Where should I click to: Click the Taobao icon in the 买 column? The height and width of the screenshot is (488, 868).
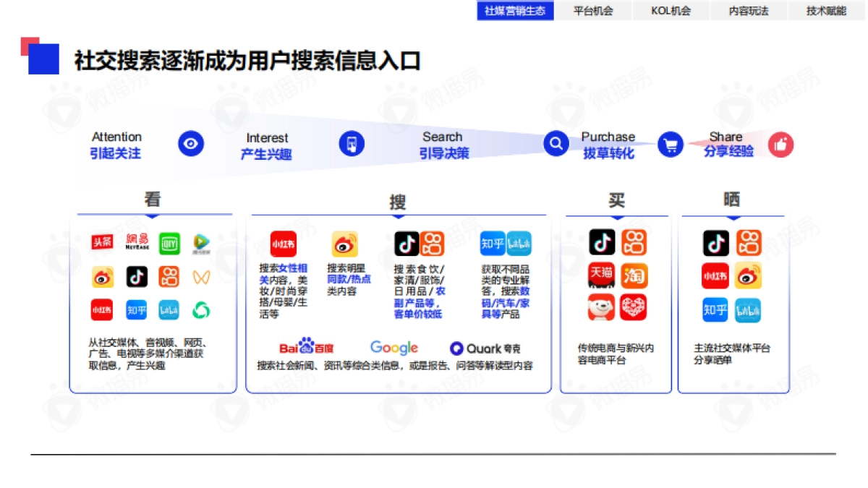(x=634, y=275)
